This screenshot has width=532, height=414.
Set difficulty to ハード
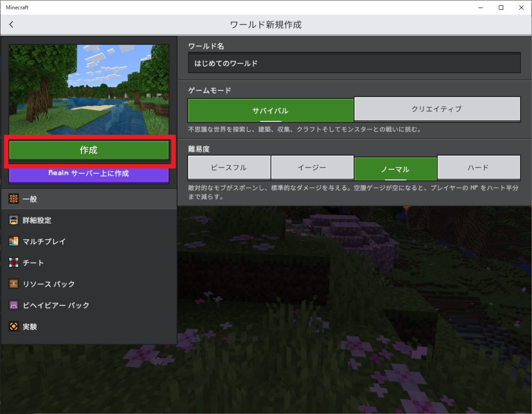(478, 167)
